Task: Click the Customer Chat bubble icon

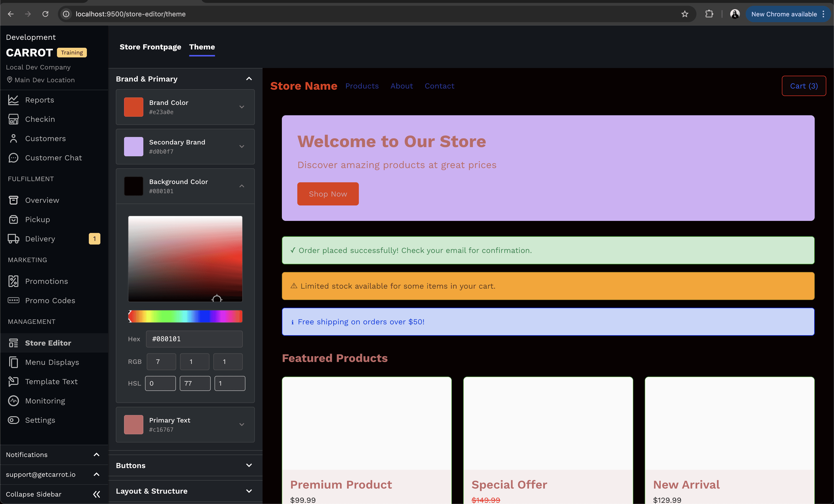Action: tap(13, 158)
